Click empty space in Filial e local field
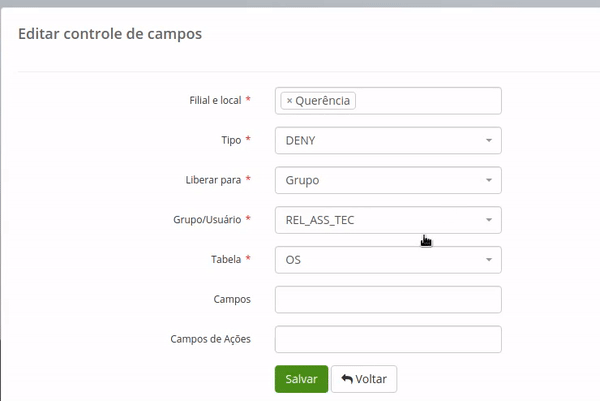600x401 pixels. point(430,101)
